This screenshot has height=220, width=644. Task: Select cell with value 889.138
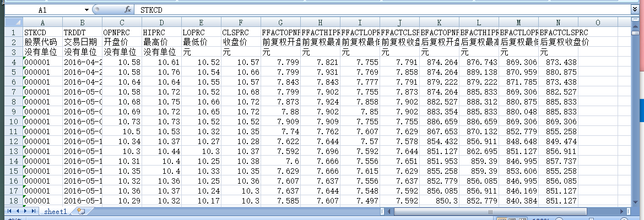point(479,72)
